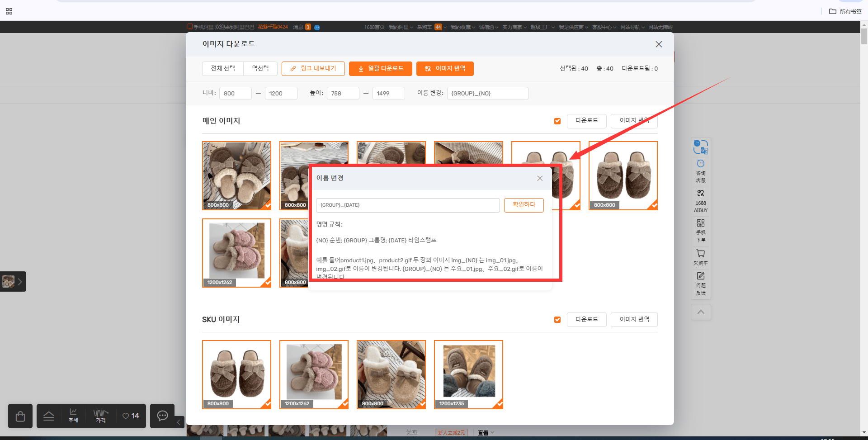
Task: Expand the 网站导航 dropdown menu
Action: (x=632, y=27)
